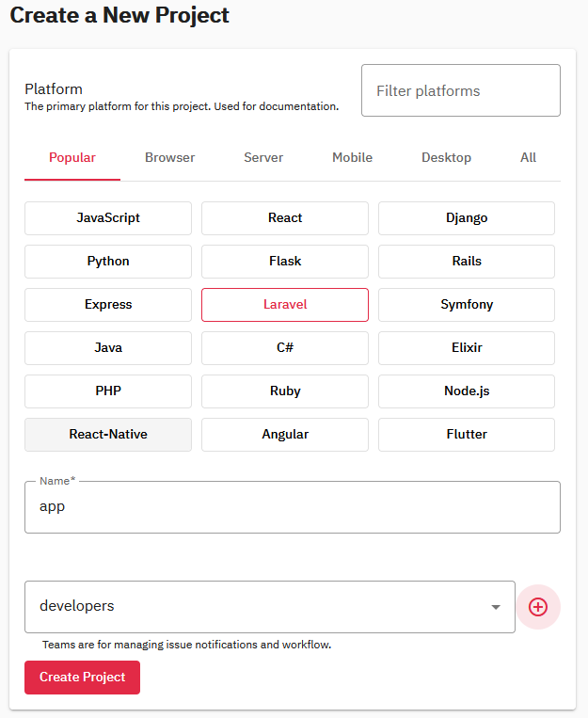The width and height of the screenshot is (588, 718).
Task: Select the React-Native platform
Action: 108,435
